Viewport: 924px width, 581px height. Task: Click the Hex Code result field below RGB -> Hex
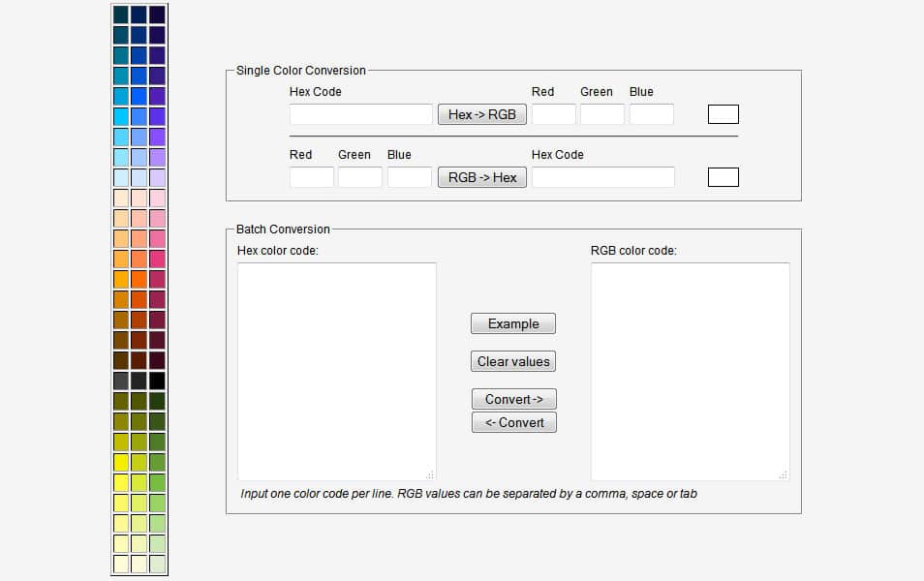602,177
